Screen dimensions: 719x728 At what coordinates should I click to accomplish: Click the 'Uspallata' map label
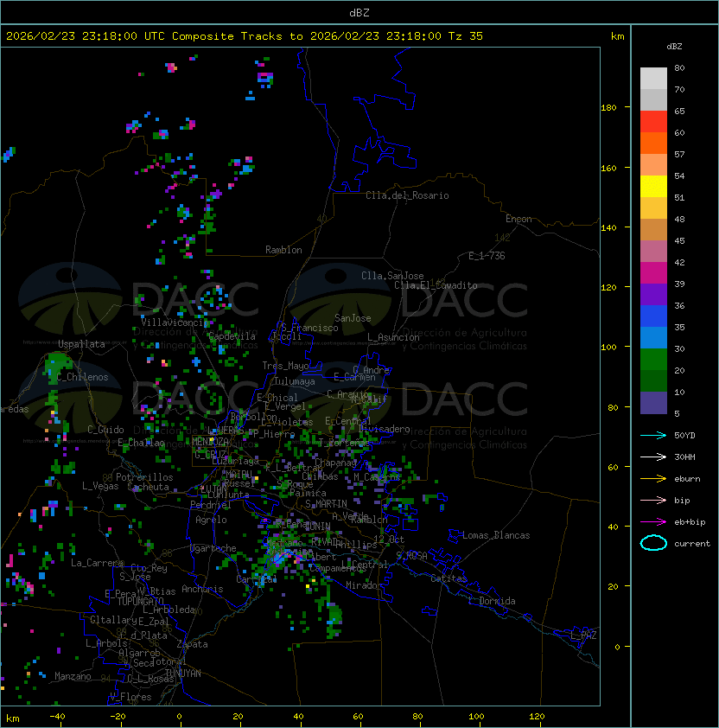tap(81, 344)
